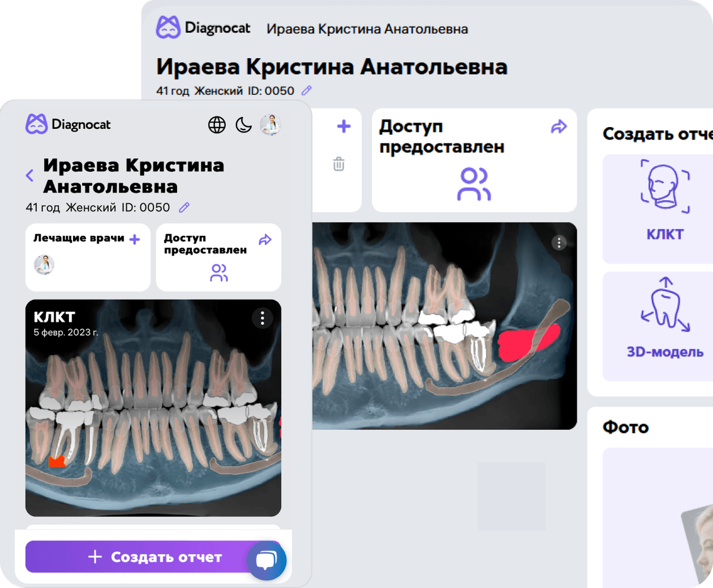Screen dimensions: 713x588
Task: Share access via arrow icon in mobile card
Action: (265, 239)
